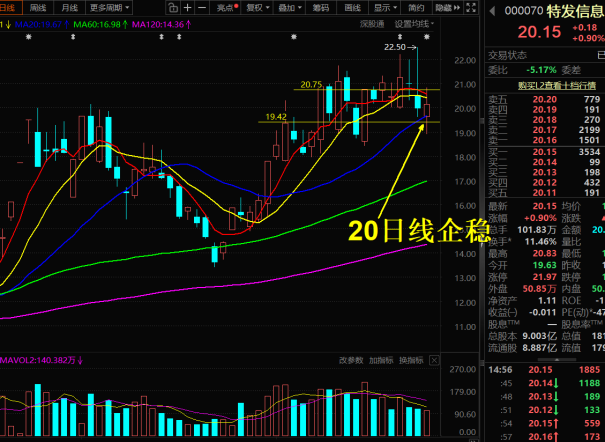Click the MA60:16.98 indicator label
The image size is (605, 442).
tap(101, 24)
